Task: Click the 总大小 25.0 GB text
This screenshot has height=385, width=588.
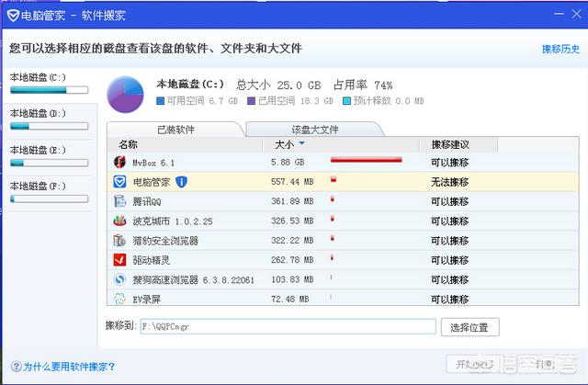Action: (278, 85)
